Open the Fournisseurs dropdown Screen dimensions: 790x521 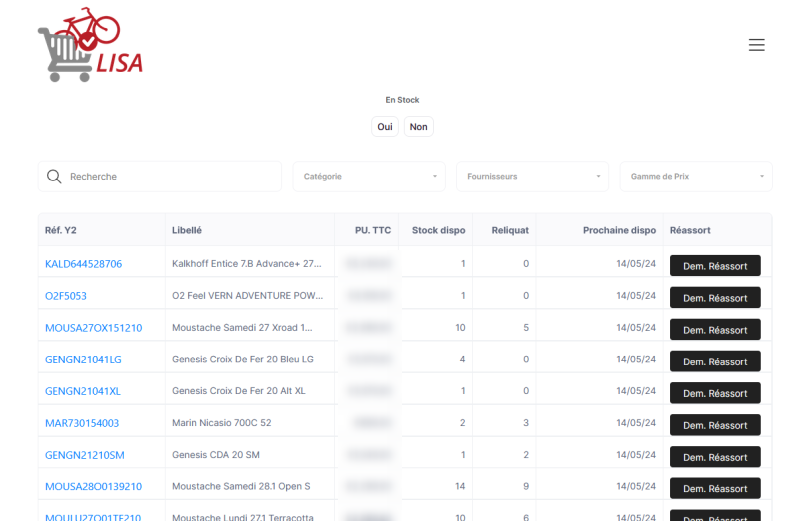pos(533,176)
